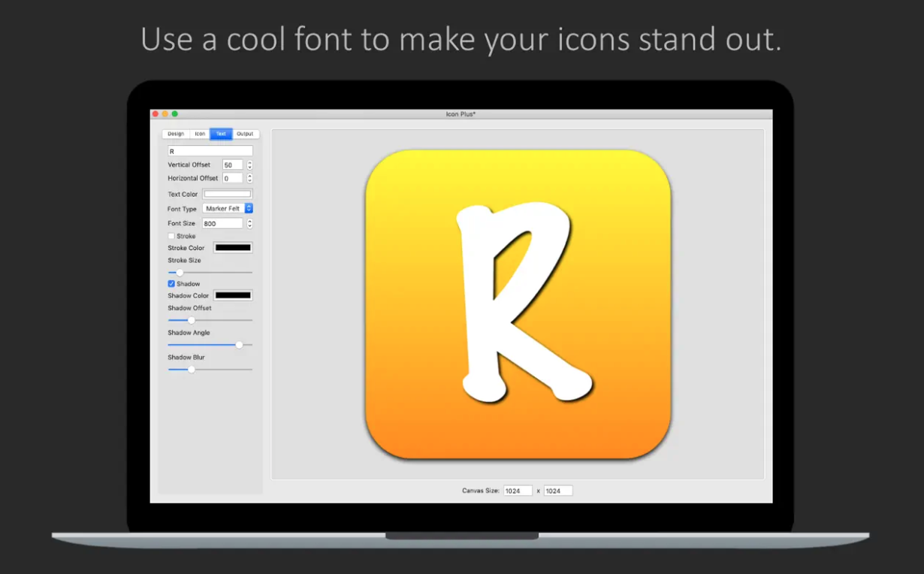Maximize the Icon Plus window
The width and height of the screenshot is (924, 574).
pyautogui.click(x=175, y=114)
